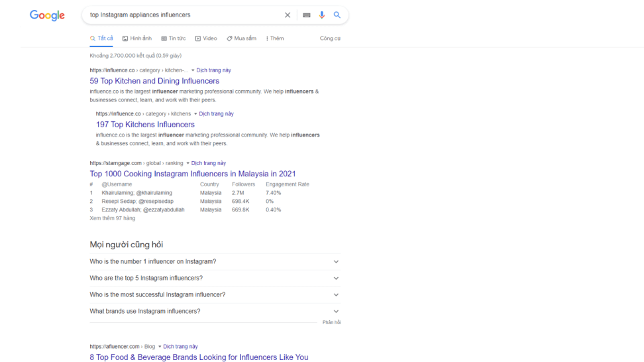Expand 'Who are the top 5 Instagram influencers?'
The image size is (644, 362).
click(215, 278)
